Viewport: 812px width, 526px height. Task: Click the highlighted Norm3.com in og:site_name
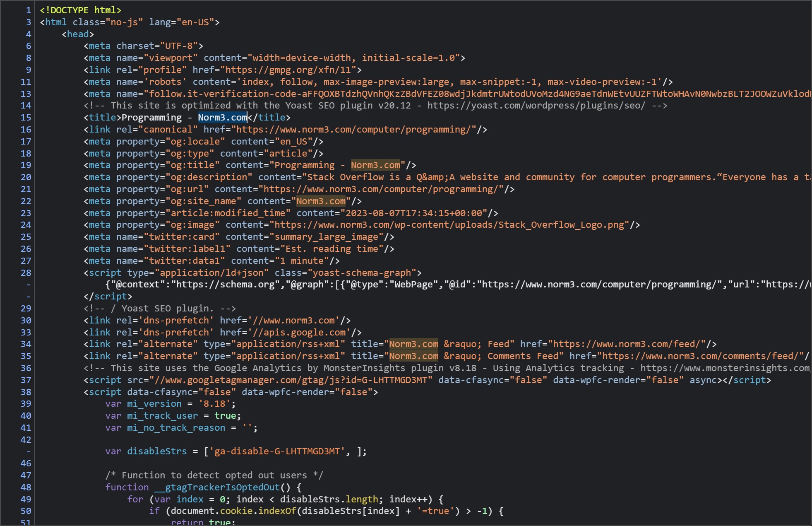(321, 201)
